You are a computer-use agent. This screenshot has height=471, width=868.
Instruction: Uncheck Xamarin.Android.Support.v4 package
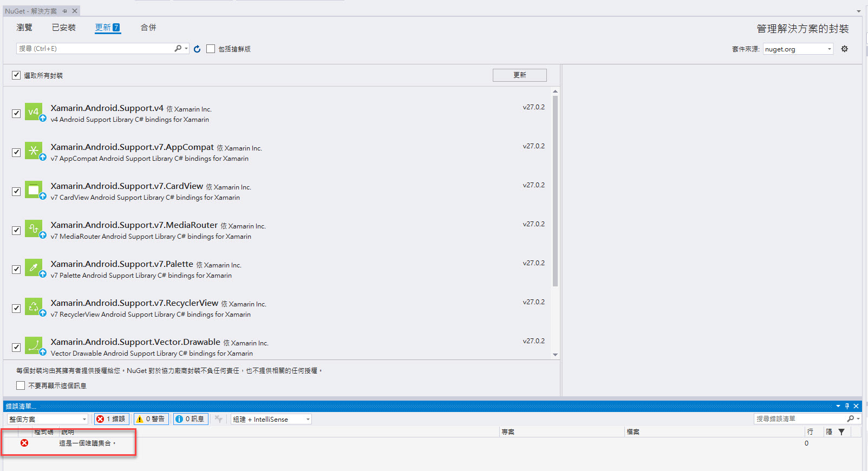[16, 113]
